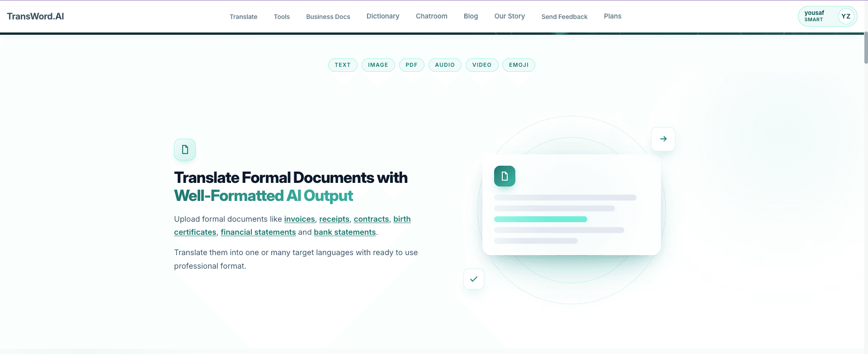Open Business Docs in navigation

pos(328,17)
